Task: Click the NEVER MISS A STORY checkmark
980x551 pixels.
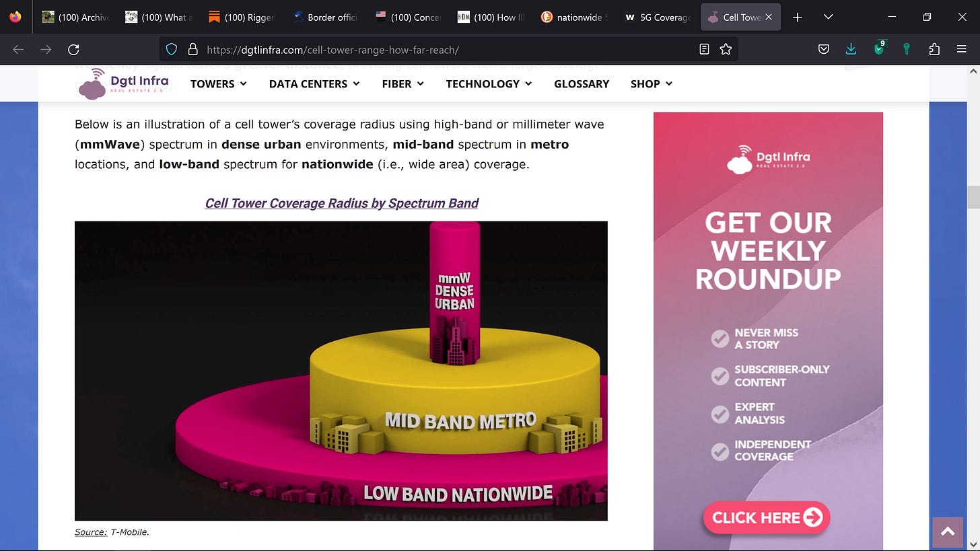Action: [x=720, y=338]
